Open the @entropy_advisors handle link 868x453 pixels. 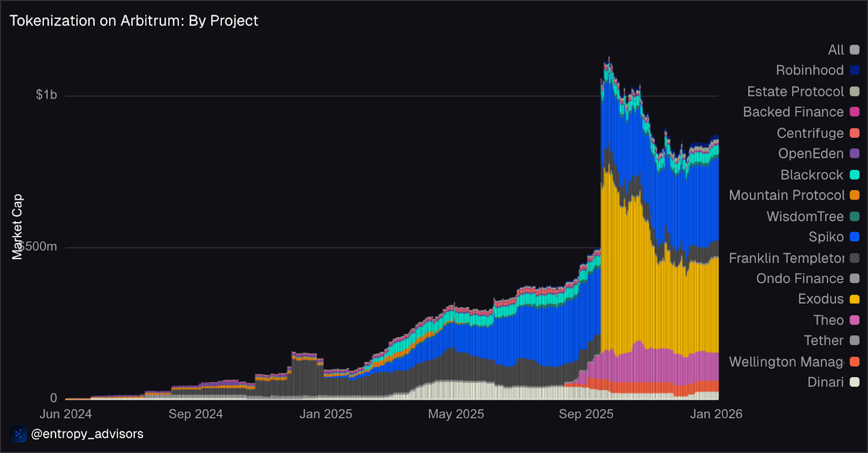[x=87, y=434]
